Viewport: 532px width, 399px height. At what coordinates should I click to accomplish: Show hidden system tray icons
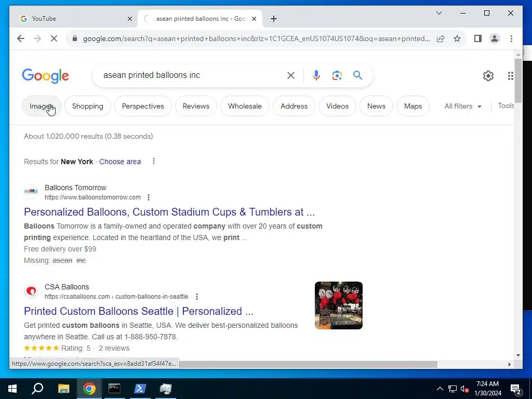440,389
